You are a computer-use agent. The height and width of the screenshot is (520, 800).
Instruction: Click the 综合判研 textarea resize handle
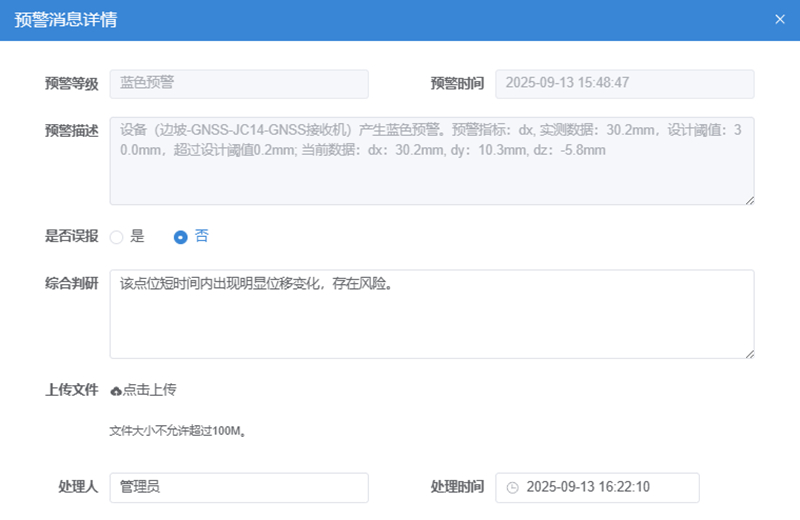click(x=749, y=352)
